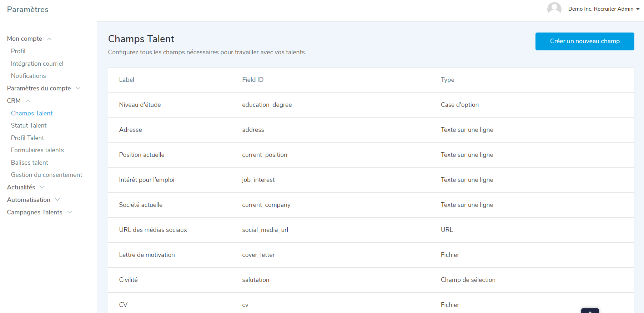Collapse the CRM section chevron

pos(28,101)
